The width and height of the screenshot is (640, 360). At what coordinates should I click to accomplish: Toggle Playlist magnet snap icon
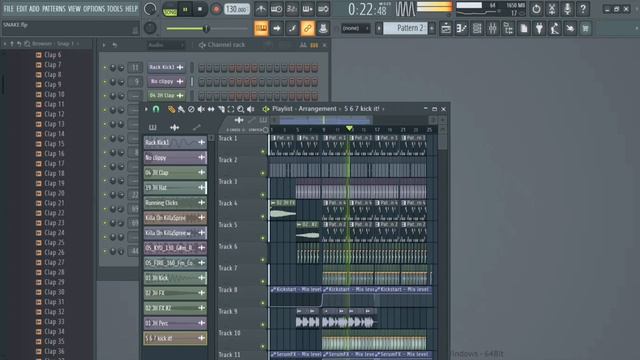156,109
